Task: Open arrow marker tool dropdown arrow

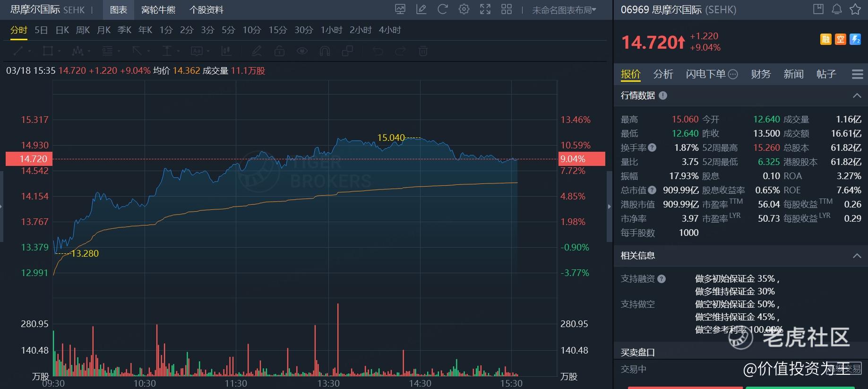Action: coord(148,51)
